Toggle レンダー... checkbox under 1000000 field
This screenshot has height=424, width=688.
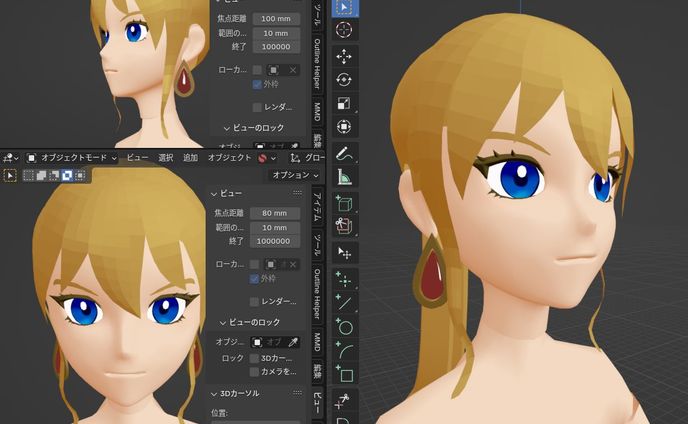coord(254,302)
